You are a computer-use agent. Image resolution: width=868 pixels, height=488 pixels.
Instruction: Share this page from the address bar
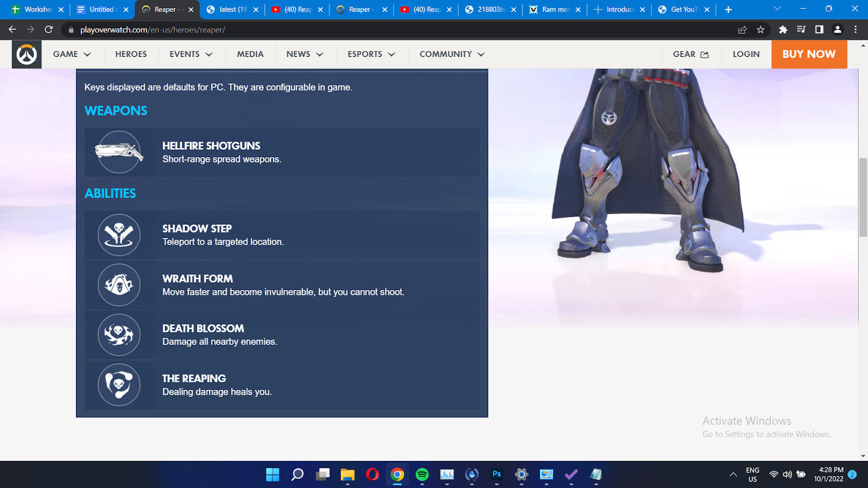pos(742,30)
